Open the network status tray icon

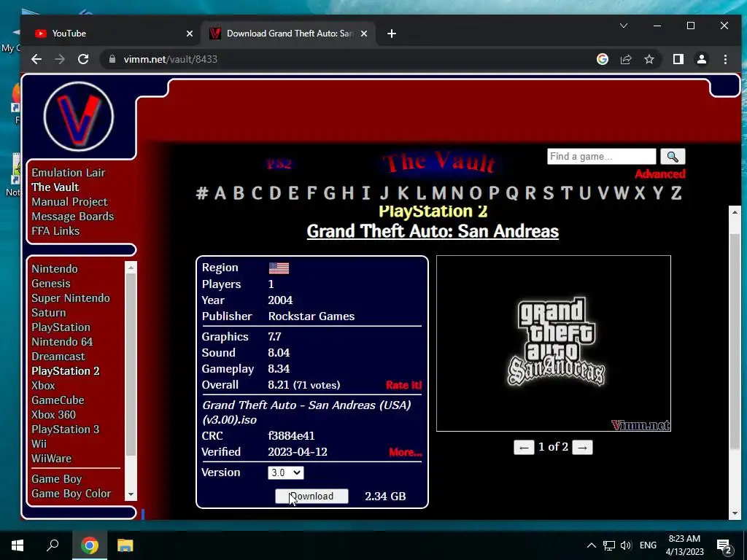click(608, 545)
